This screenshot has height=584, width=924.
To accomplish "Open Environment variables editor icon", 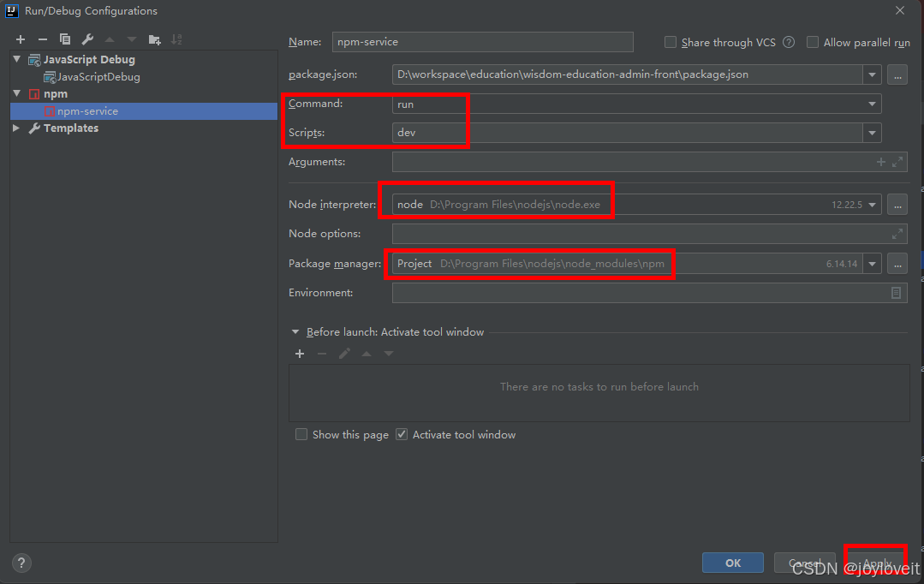I will coord(896,293).
